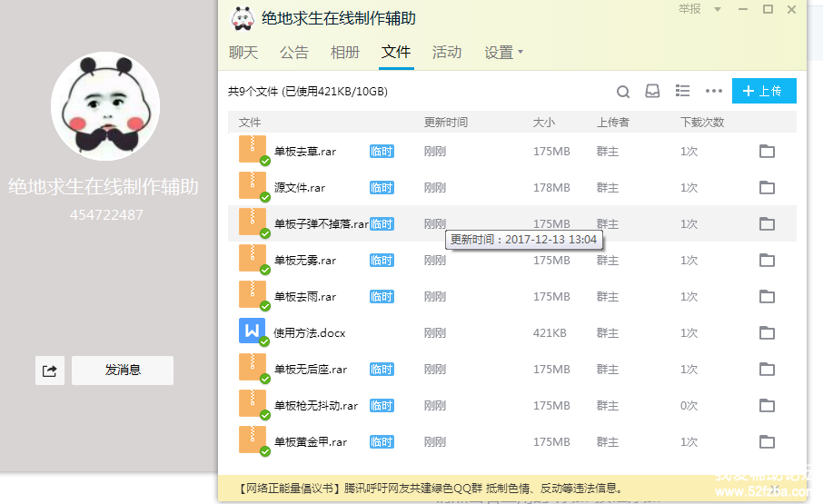The height and width of the screenshot is (504, 823).
Task: Open the file inbox tray icon
Action: point(652,91)
